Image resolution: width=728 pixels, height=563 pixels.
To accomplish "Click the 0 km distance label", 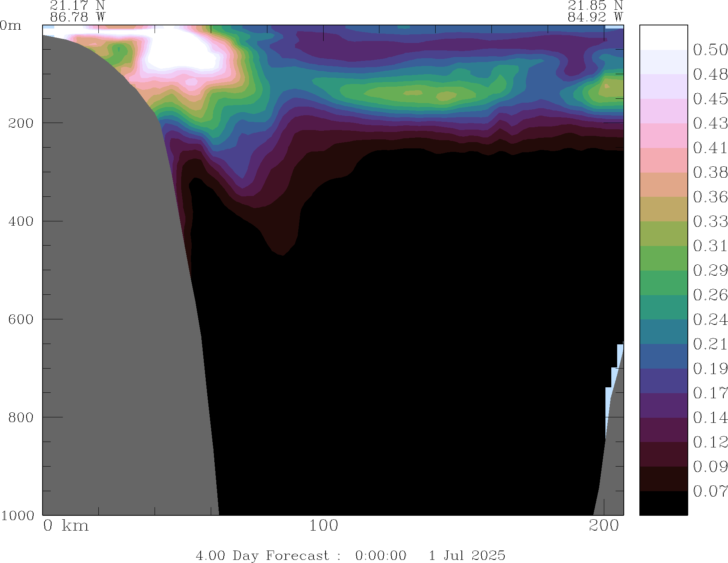I will pyautogui.click(x=66, y=526).
